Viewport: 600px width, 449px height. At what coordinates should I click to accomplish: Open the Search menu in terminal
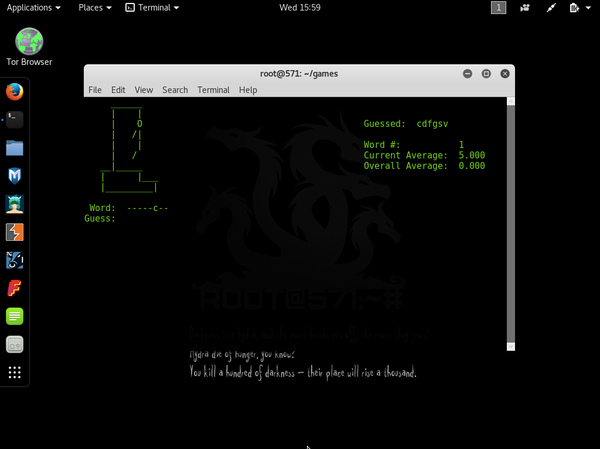pyautogui.click(x=175, y=90)
